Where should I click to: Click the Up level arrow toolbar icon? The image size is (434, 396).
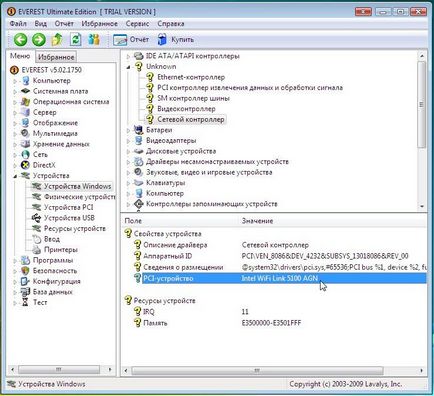pyautogui.click(x=57, y=40)
